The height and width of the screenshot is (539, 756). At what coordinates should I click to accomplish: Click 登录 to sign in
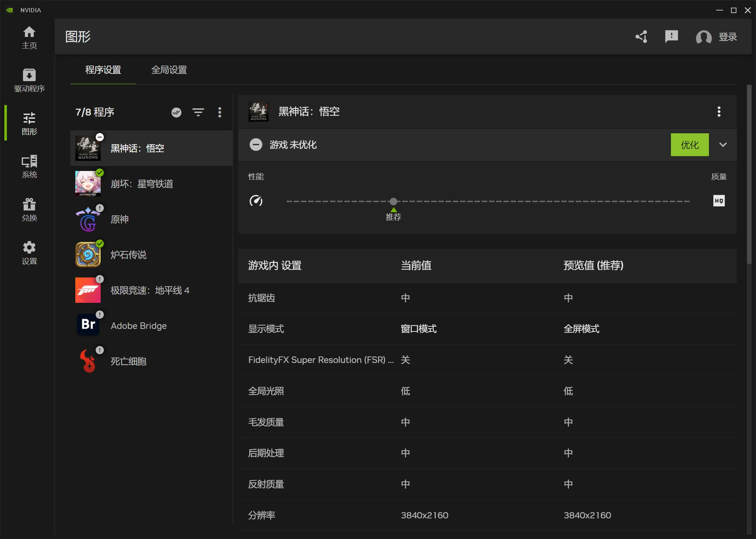pyautogui.click(x=728, y=37)
